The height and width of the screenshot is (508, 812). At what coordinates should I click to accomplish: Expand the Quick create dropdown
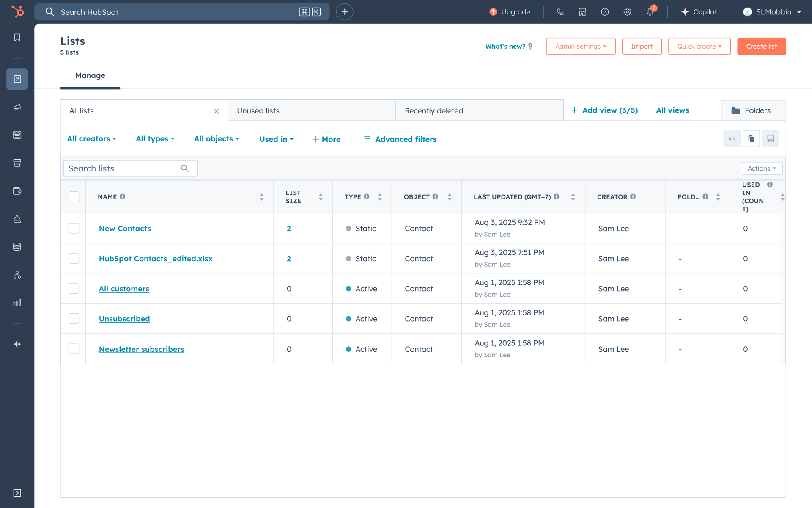tap(700, 46)
